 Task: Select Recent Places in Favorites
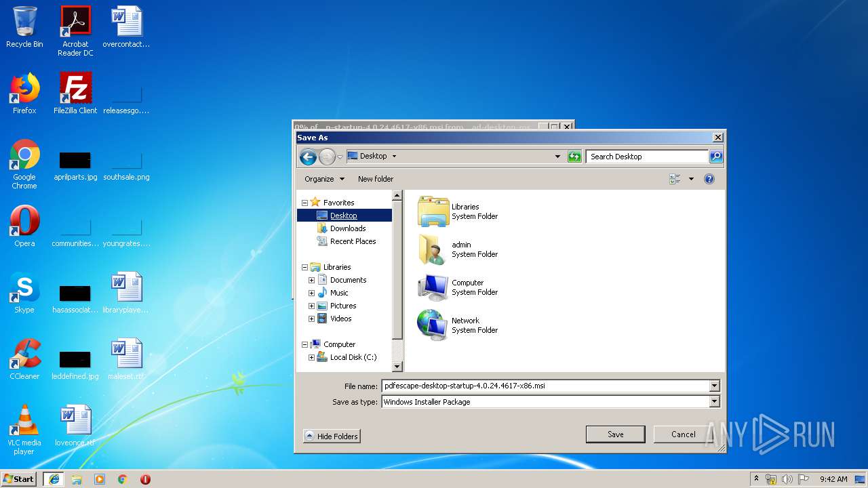(x=353, y=241)
